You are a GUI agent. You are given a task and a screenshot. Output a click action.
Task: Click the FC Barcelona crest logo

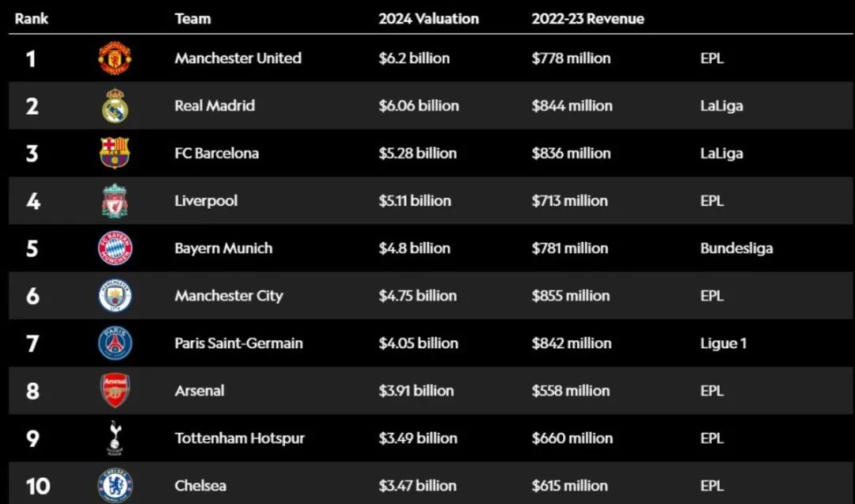pos(115,153)
